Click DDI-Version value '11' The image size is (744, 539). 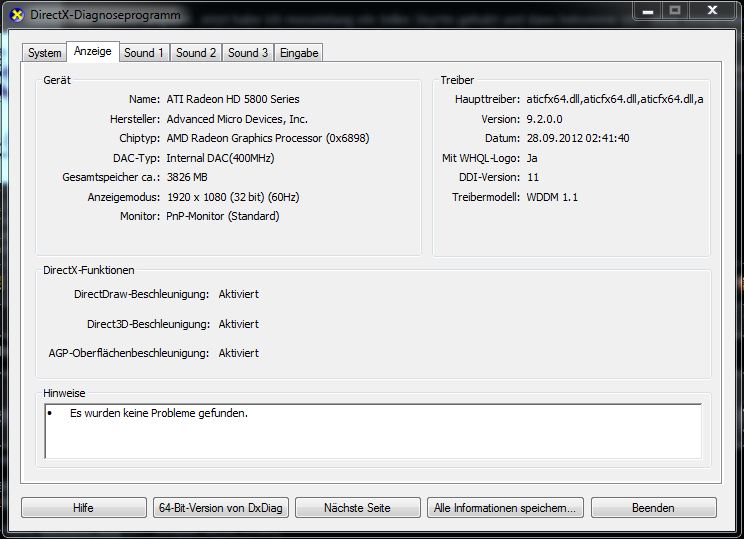533,177
